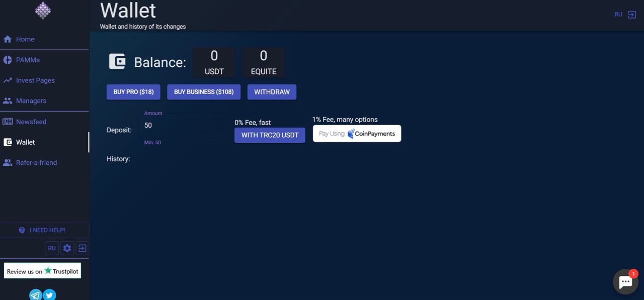Image resolution: width=644 pixels, height=300 pixels.
Task: Switch language with the sidebar RU button
Action: click(52, 248)
